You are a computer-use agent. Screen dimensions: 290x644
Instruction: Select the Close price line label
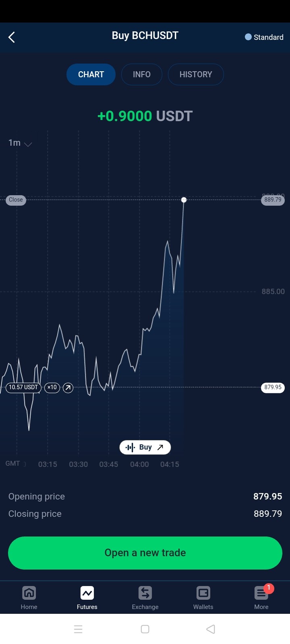(16, 200)
